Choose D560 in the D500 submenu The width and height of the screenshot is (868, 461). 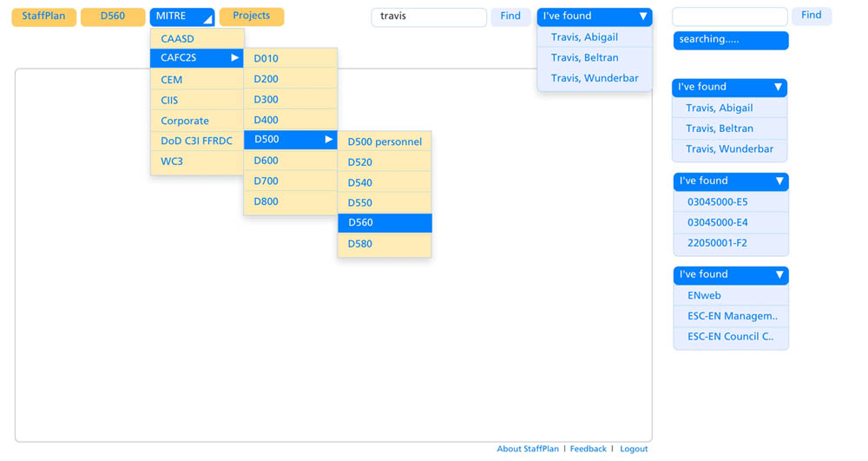[384, 223]
